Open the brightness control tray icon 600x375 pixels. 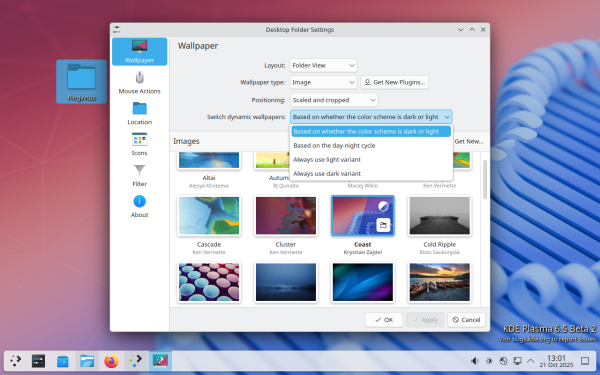(x=489, y=361)
